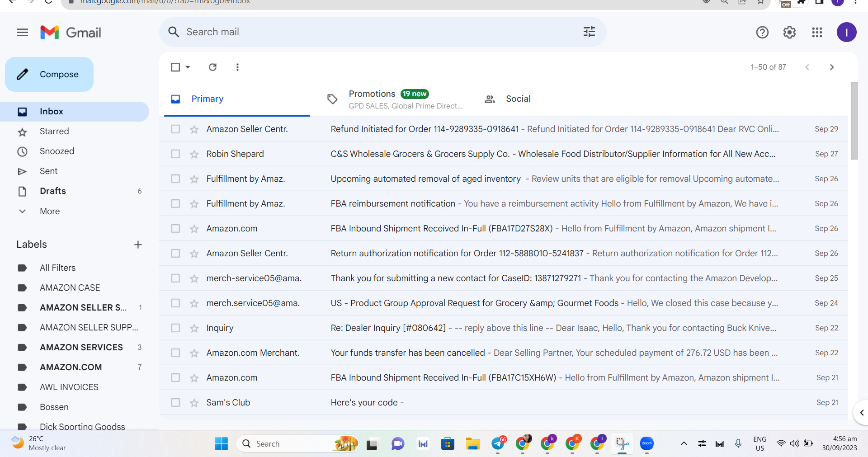Open File Explorer from the taskbar

(x=472, y=444)
